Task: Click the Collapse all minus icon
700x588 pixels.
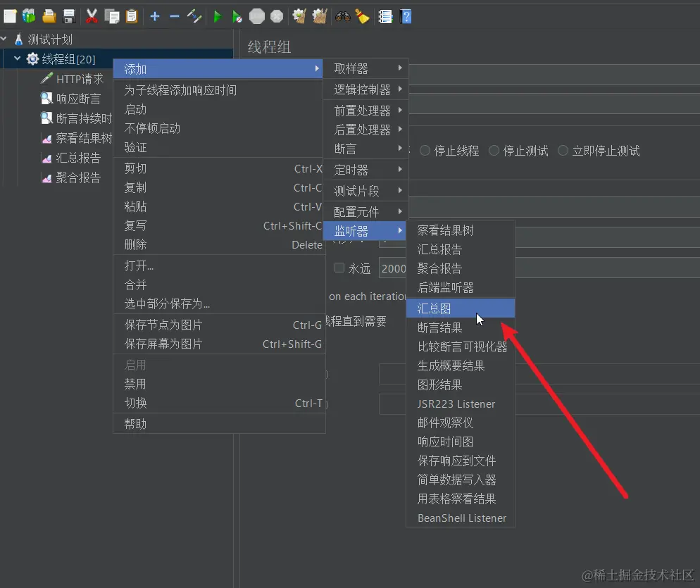Action: point(175,16)
